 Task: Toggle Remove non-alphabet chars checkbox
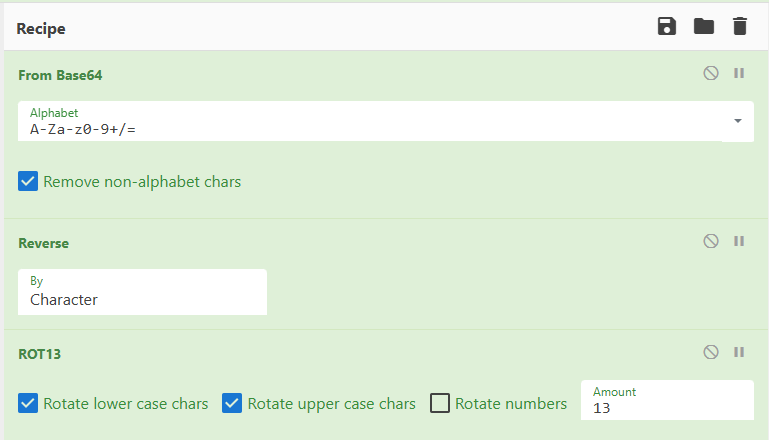pyautogui.click(x=28, y=182)
